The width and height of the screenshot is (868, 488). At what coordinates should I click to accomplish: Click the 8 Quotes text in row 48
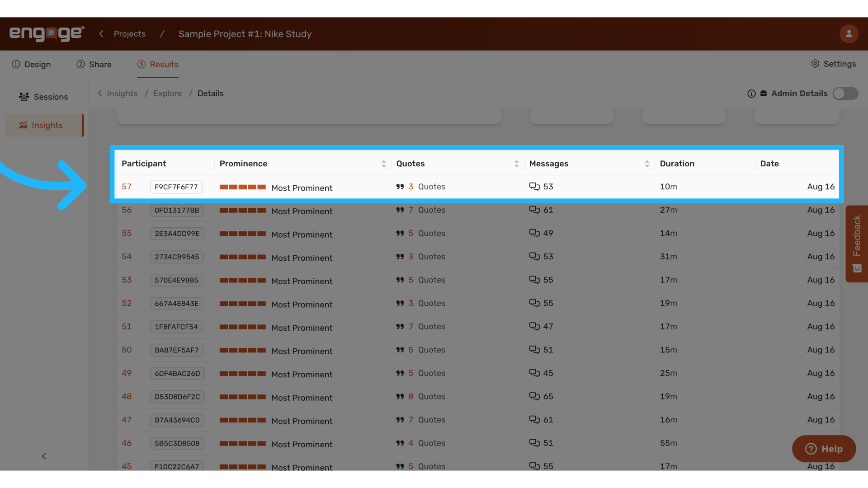coord(427,396)
